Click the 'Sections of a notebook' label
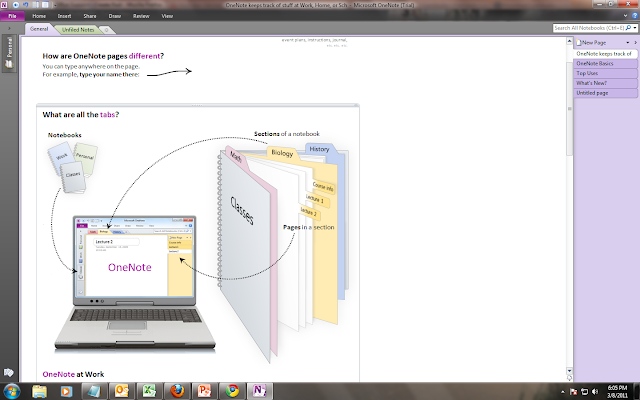 pyautogui.click(x=287, y=133)
